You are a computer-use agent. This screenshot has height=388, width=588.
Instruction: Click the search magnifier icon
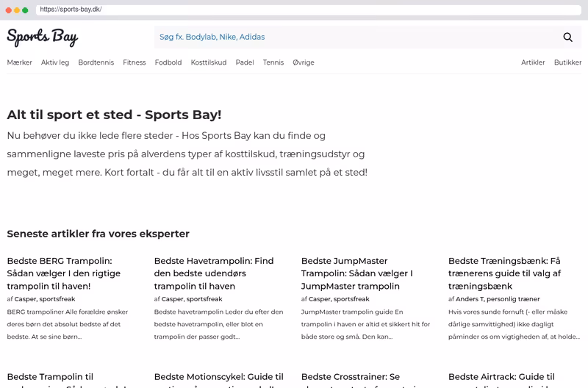567,37
